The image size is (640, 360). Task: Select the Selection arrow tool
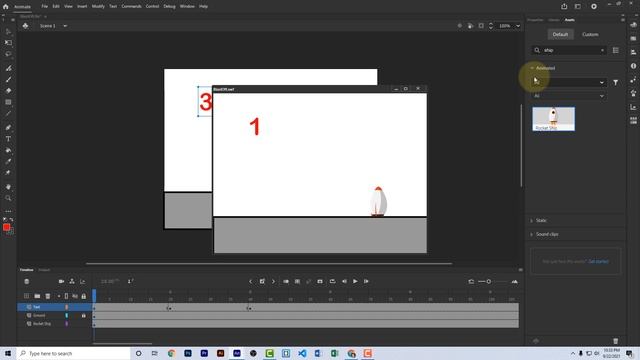pos(8,31)
